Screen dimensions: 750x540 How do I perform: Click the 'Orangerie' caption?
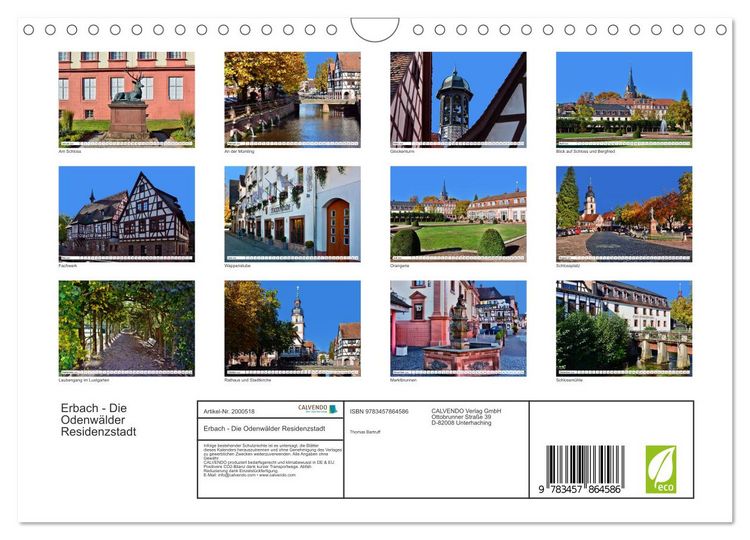(x=400, y=265)
